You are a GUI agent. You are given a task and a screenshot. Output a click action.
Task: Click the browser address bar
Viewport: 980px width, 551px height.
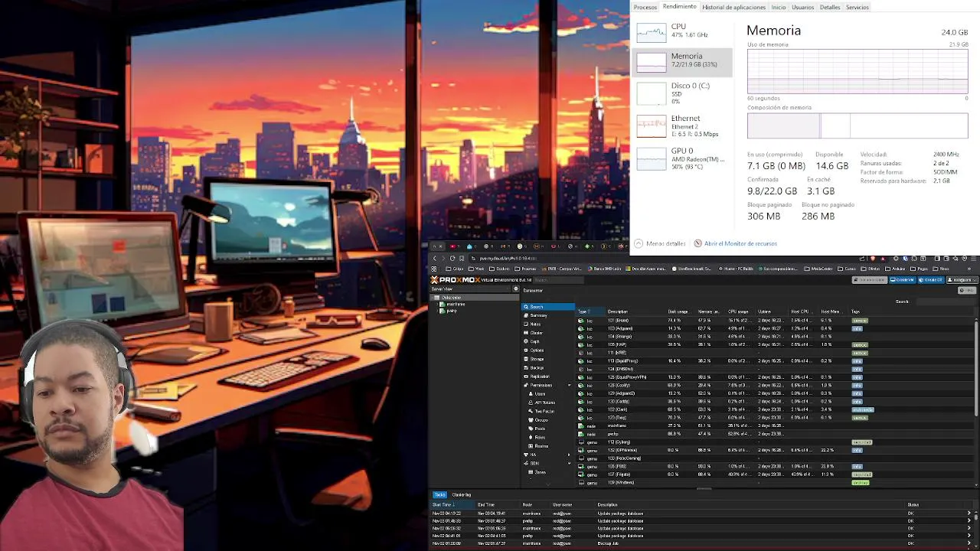(x=658, y=258)
